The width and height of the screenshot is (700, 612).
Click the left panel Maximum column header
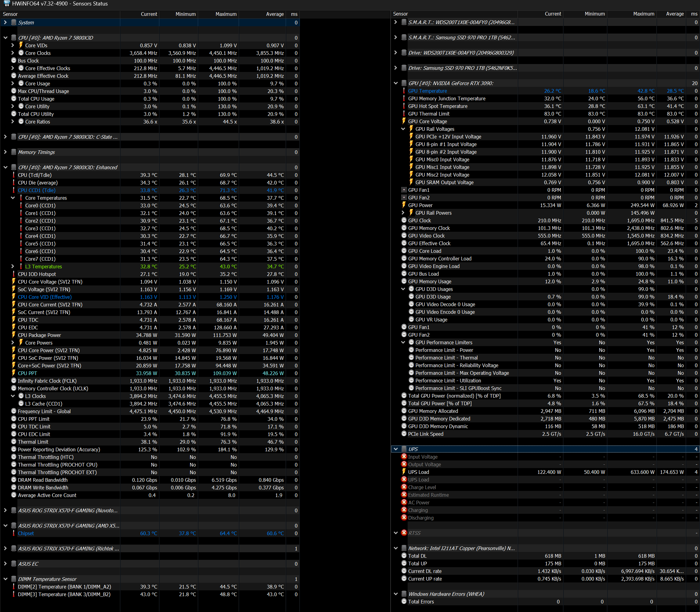[x=218, y=14]
